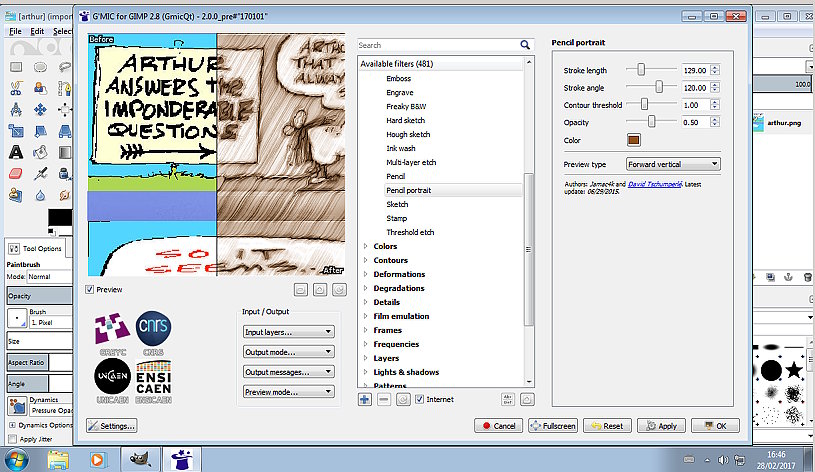Select the Sketch filter
The height and width of the screenshot is (472, 815).
397,204
